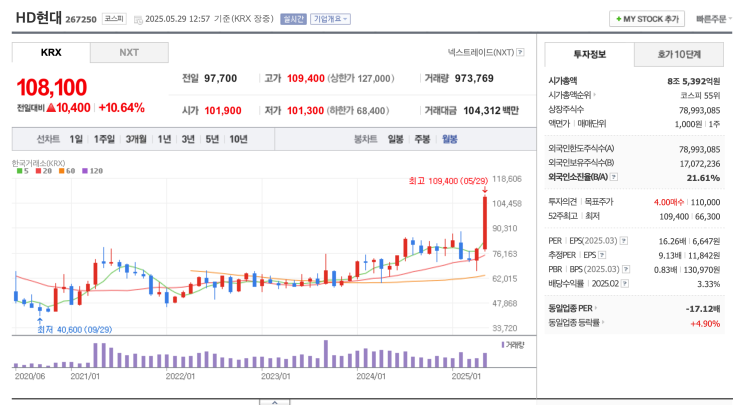Open the 기업개요 dropdown
743x405 pixels.
coord(330,19)
